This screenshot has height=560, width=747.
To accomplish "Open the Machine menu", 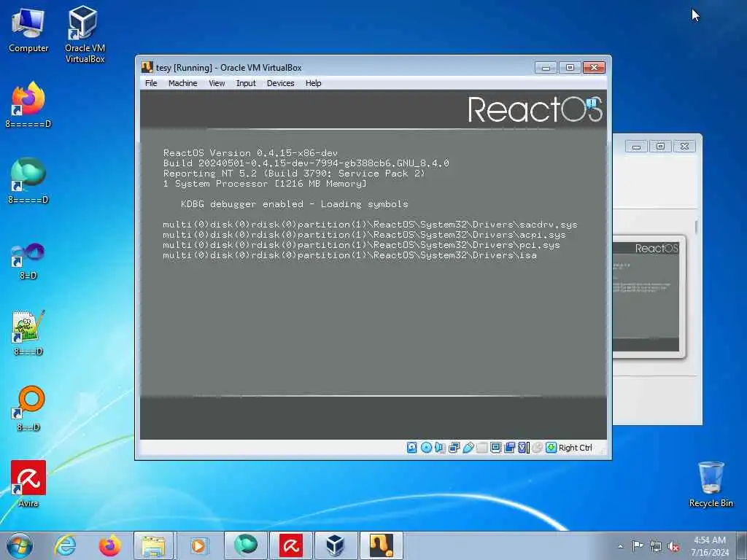I will click(x=182, y=83).
